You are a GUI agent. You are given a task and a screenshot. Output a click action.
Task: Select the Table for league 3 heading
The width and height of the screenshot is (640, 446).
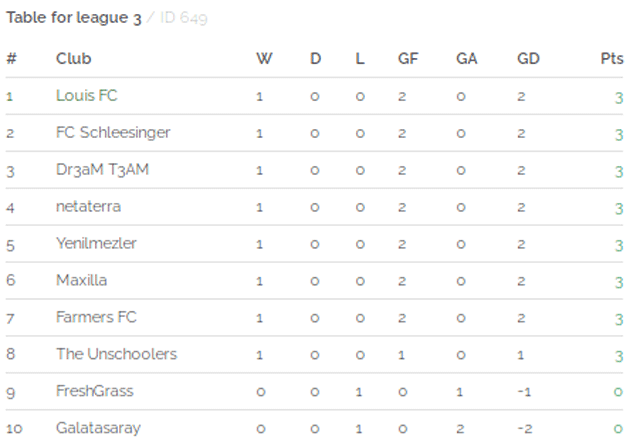(x=74, y=18)
